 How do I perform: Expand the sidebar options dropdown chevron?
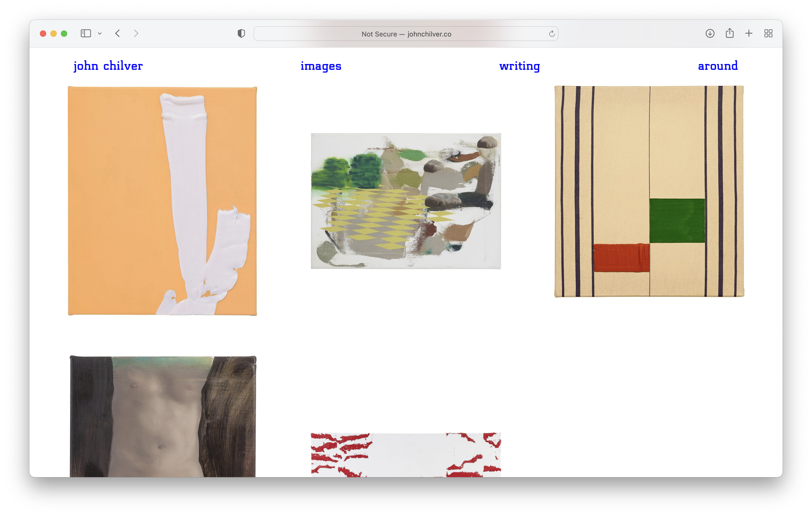click(100, 33)
